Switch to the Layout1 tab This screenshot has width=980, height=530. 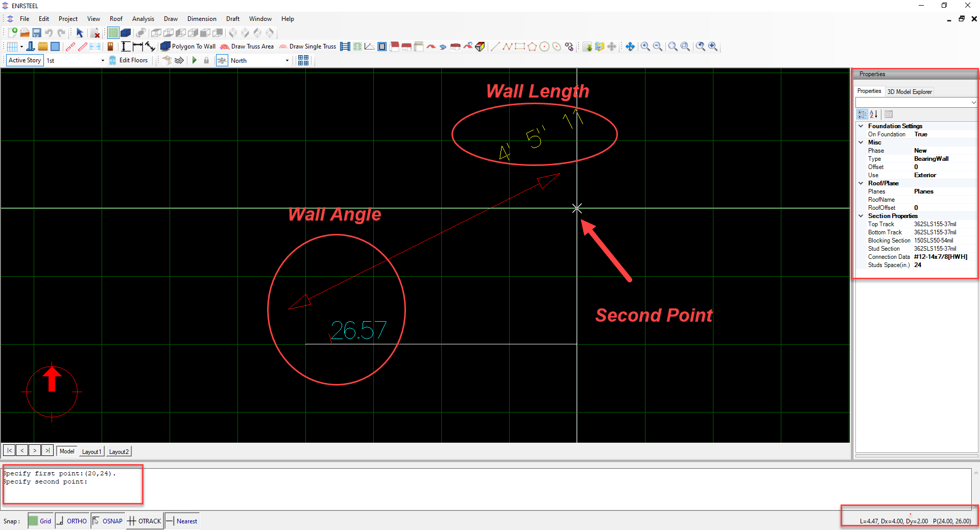coord(92,451)
